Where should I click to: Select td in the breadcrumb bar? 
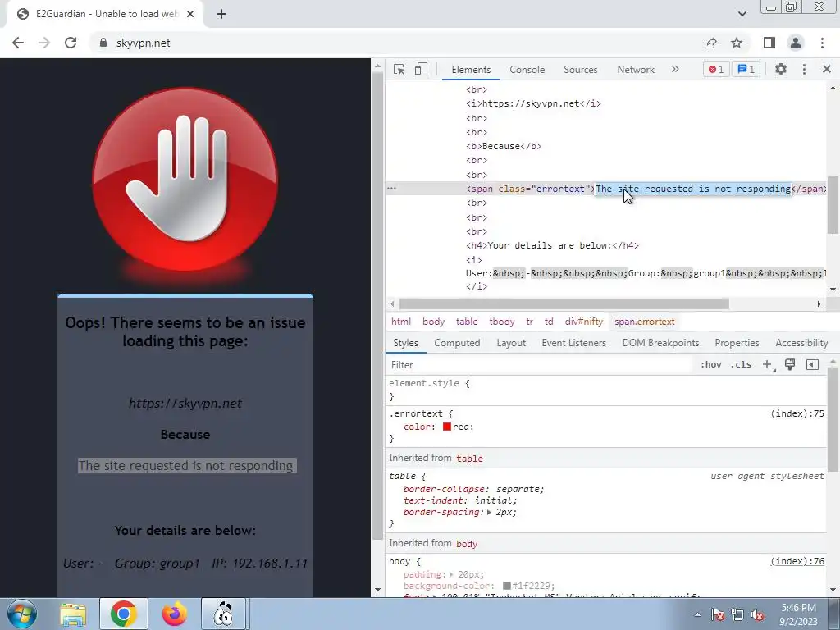click(549, 322)
